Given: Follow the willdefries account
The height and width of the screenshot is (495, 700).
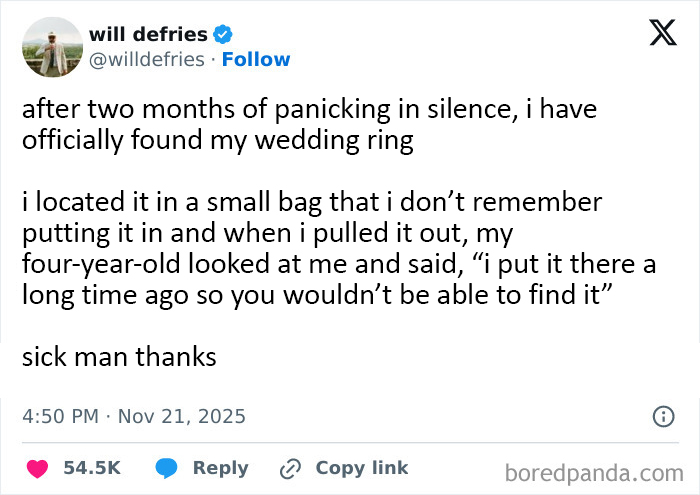Looking at the screenshot, I should click(256, 59).
